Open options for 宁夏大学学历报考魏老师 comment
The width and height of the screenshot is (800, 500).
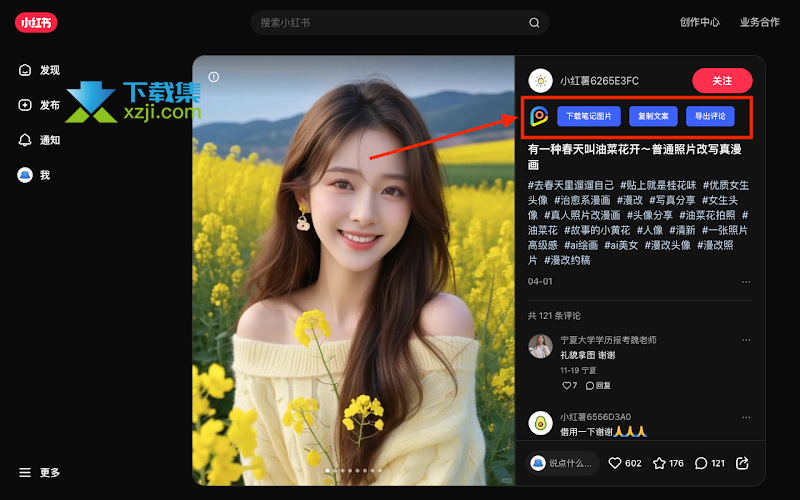[x=746, y=340]
